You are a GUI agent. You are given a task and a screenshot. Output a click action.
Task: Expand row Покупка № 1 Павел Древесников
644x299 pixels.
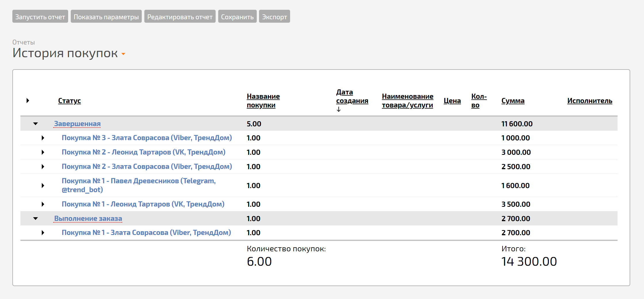[x=43, y=186]
